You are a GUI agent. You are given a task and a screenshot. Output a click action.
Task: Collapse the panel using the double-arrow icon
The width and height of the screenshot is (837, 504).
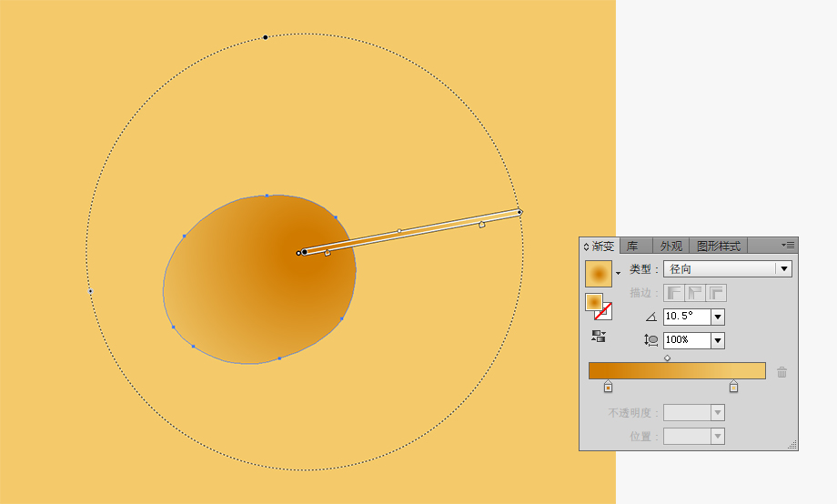(586, 247)
